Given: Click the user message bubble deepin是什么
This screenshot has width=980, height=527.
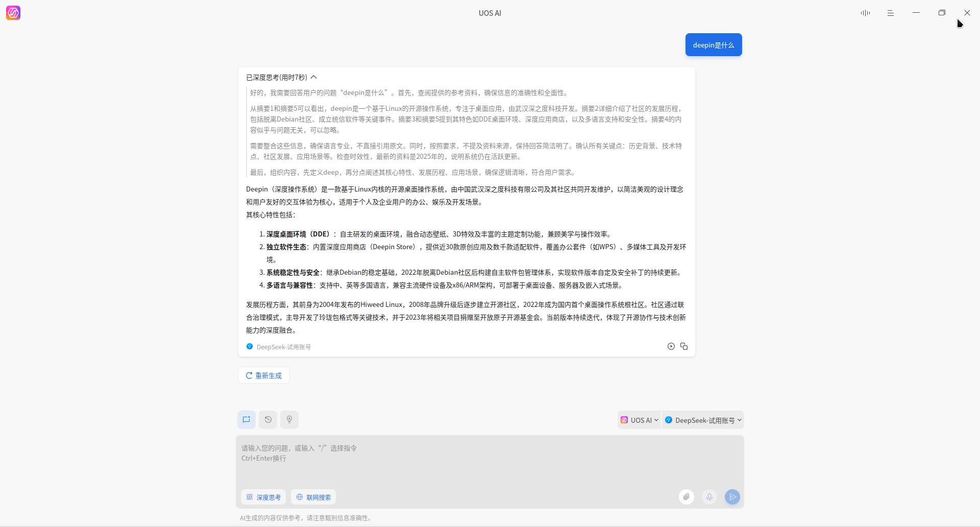Looking at the screenshot, I should [714, 45].
